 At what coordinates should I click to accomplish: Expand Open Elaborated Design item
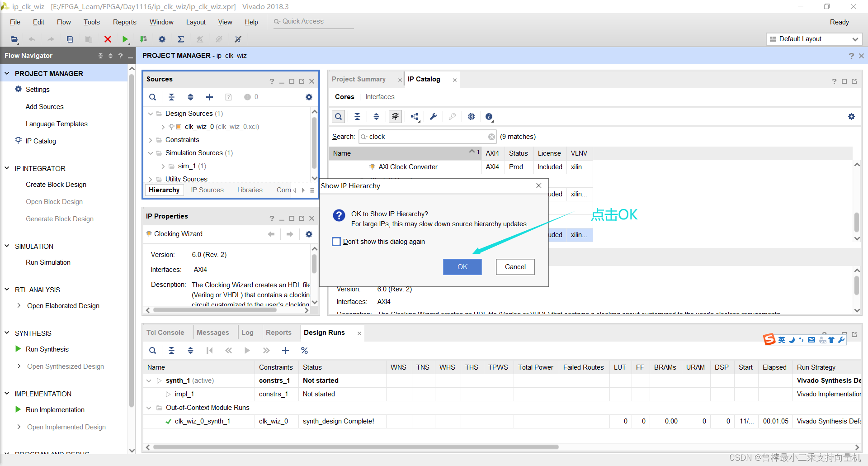(19, 306)
